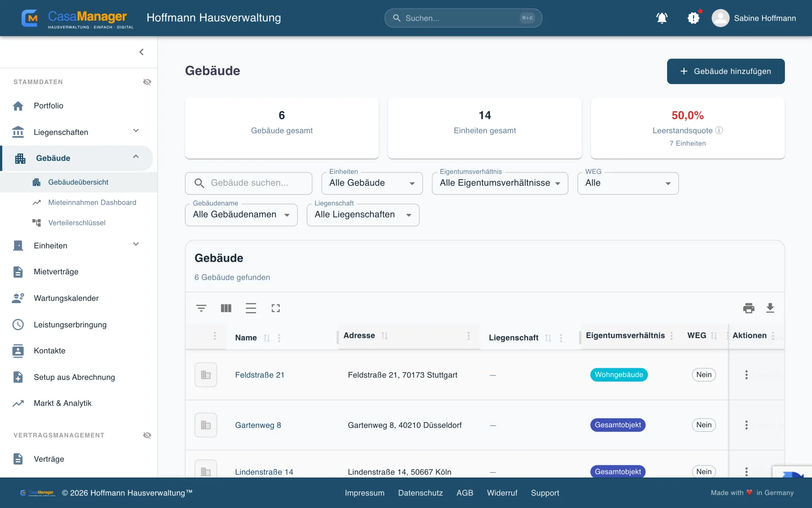Open the Support footer link
Viewport: 812px width, 508px height.
coord(545,493)
